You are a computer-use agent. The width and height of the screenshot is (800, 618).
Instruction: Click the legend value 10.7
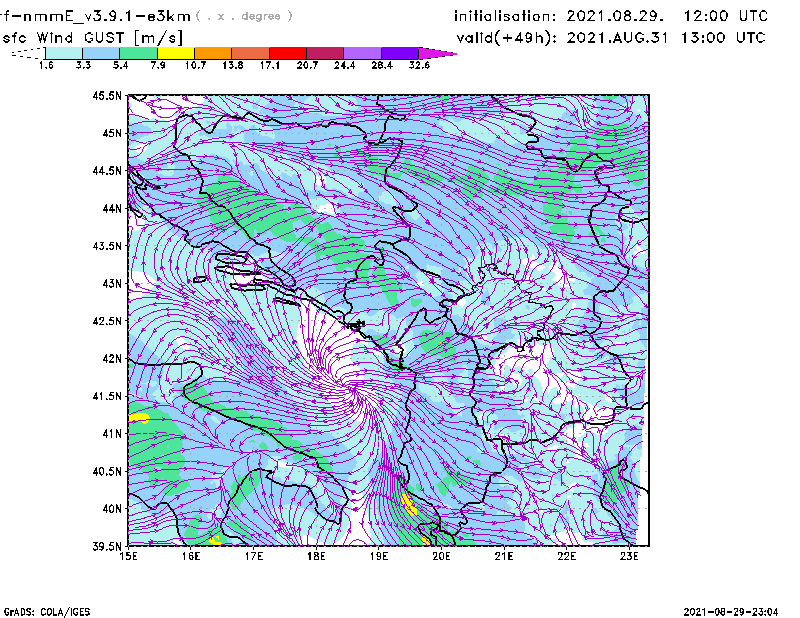(x=195, y=65)
